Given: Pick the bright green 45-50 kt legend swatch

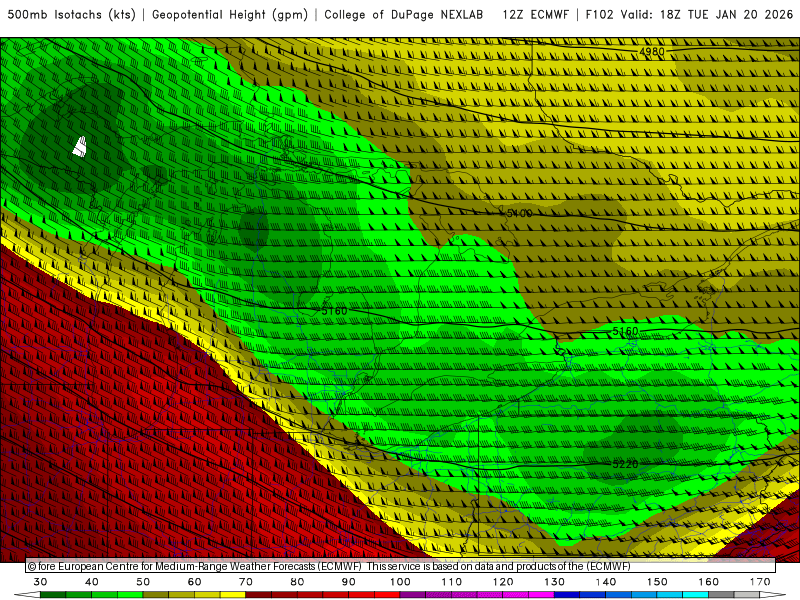Looking at the screenshot, I should (x=130, y=595).
